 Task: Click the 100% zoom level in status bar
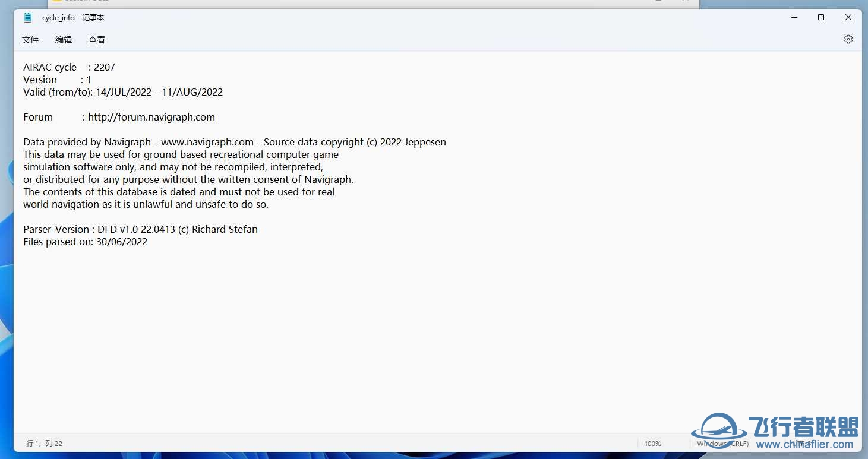[x=652, y=444]
